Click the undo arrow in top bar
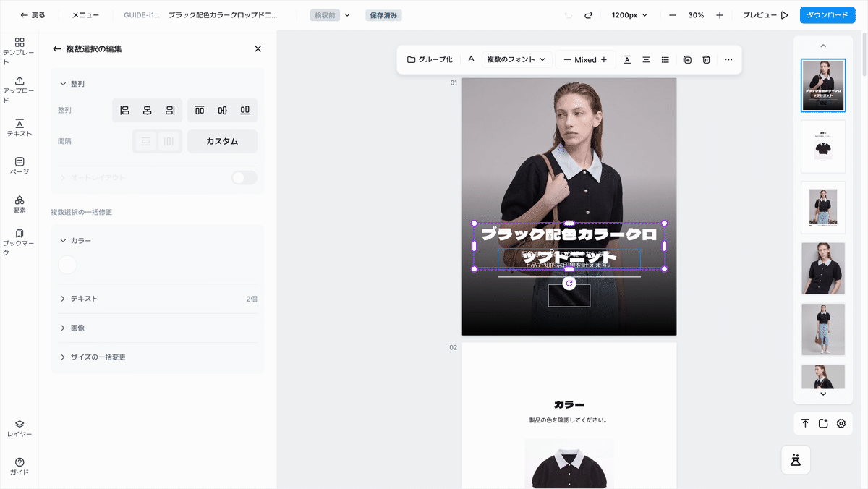Viewport: 868px width, 489px height. (569, 15)
